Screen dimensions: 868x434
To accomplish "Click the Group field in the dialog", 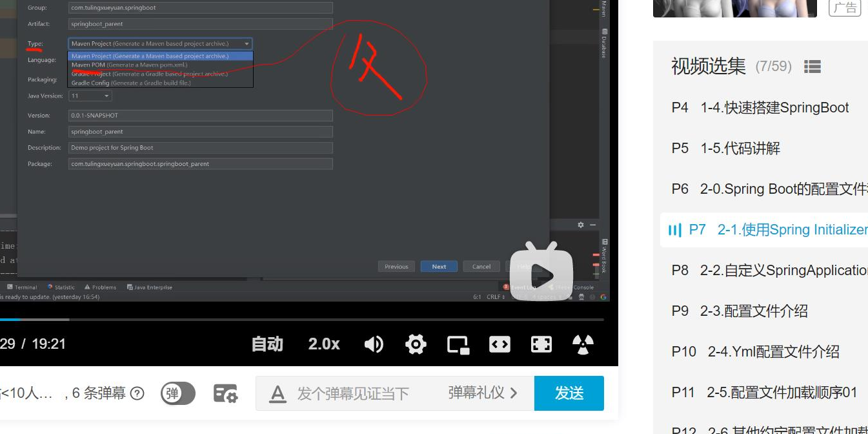I will [x=201, y=8].
